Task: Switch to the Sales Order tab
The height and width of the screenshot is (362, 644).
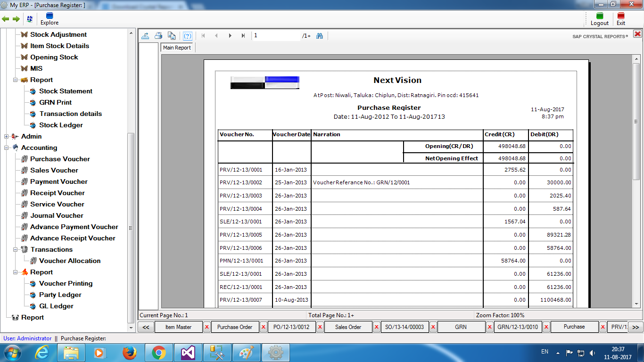Action: [x=348, y=327]
